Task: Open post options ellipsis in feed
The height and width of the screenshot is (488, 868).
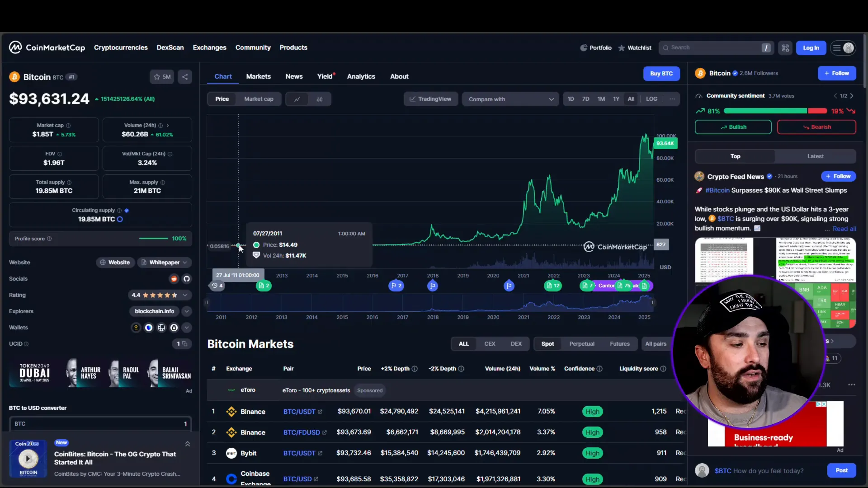Action: click(852, 385)
